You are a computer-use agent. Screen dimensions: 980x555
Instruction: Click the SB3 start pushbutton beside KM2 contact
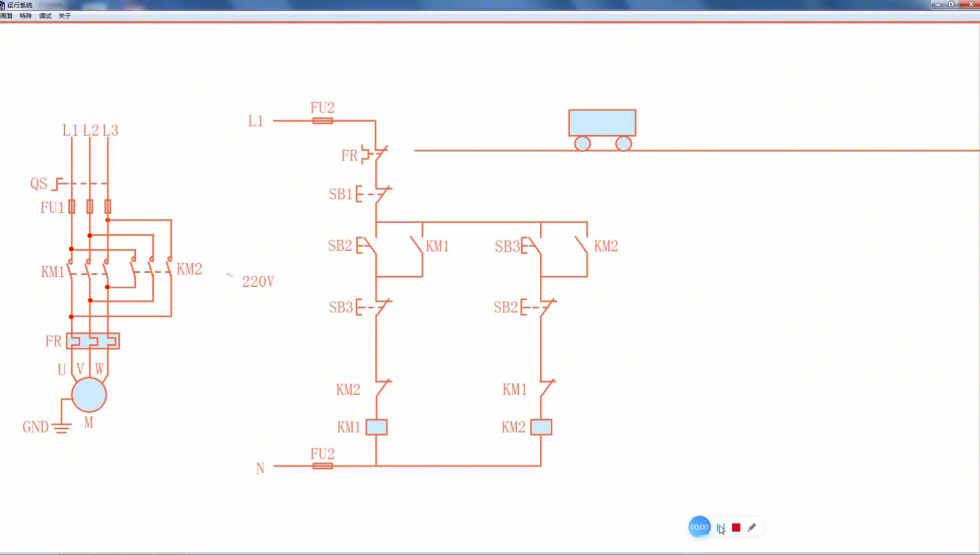click(531, 246)
